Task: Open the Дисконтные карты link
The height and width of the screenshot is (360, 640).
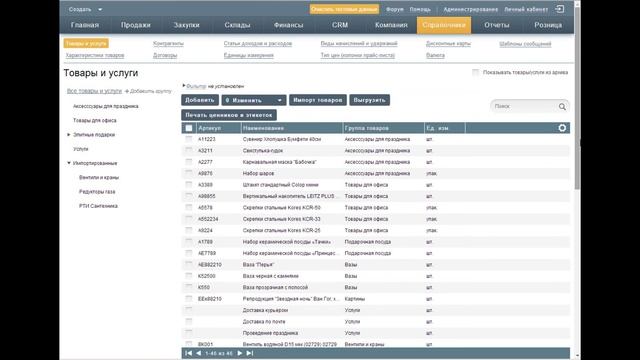Action: [x=448, y=43]
